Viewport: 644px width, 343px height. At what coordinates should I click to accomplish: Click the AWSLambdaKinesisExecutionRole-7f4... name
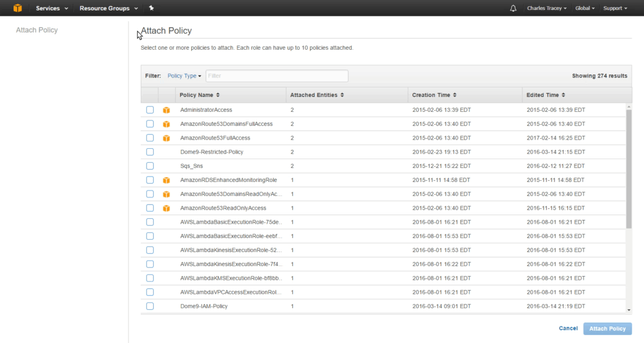tap(231, 264)
